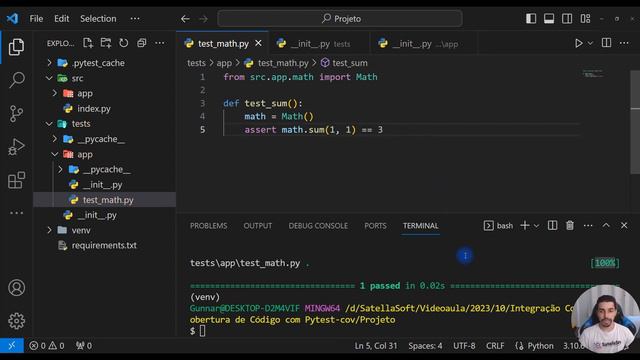Open the remote window indicator
Screen dimensions: 640x360
pyautogui.click(x=11, y=346)
